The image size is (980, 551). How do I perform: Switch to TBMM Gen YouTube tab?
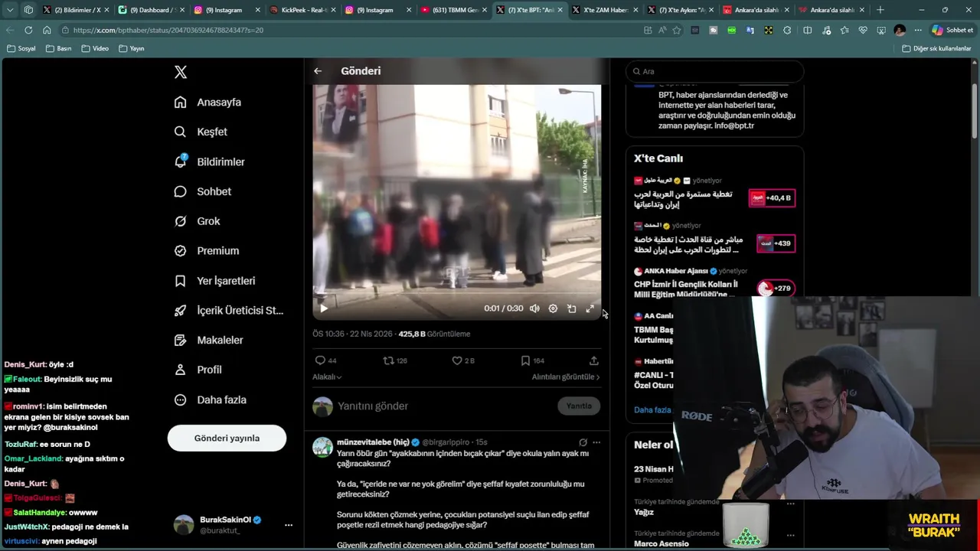[453, 10]
